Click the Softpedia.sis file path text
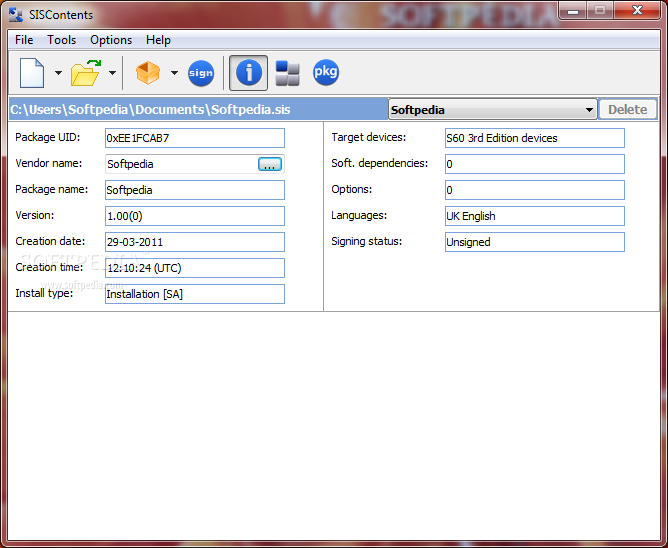668x548 pixels. 150,110
